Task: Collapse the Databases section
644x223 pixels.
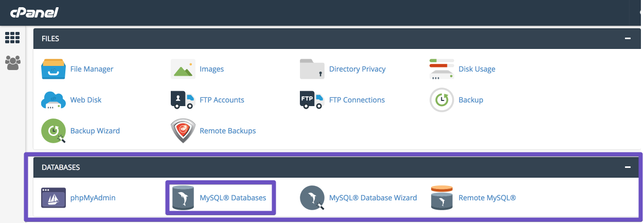Action: point(627,167)
